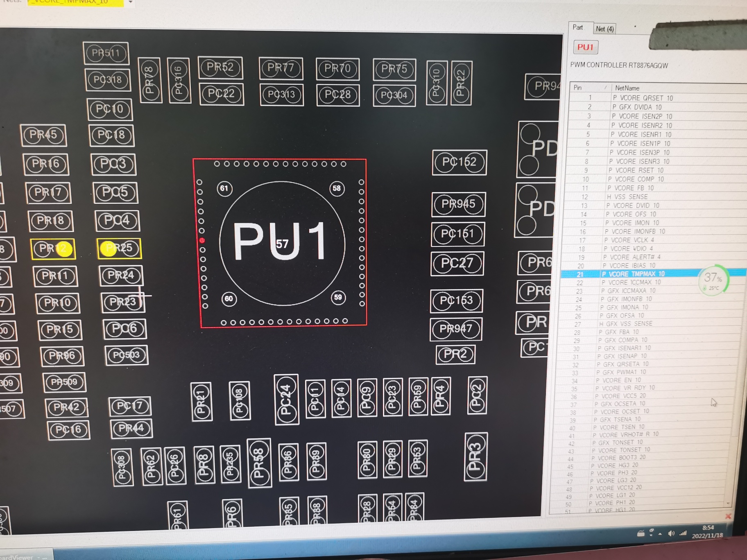Click the red highlighted pin on PU1

pyautogui.click(x=202, y=240)
